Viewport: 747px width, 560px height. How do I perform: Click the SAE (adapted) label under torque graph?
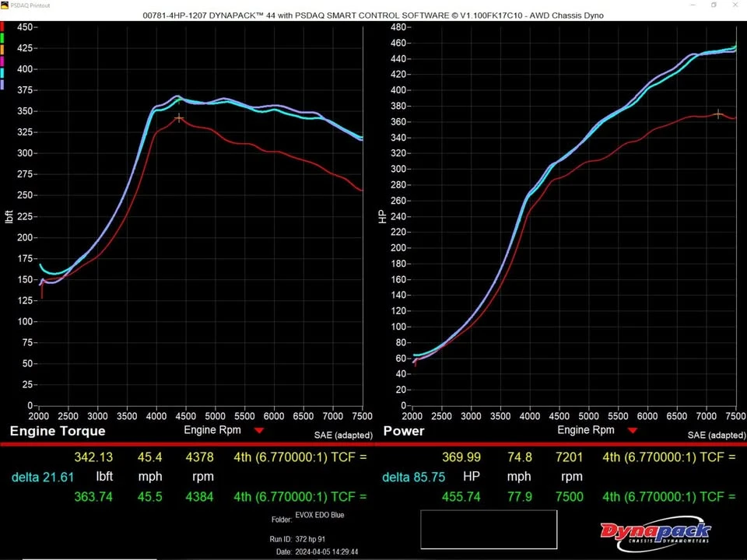[x=343, y=435]
